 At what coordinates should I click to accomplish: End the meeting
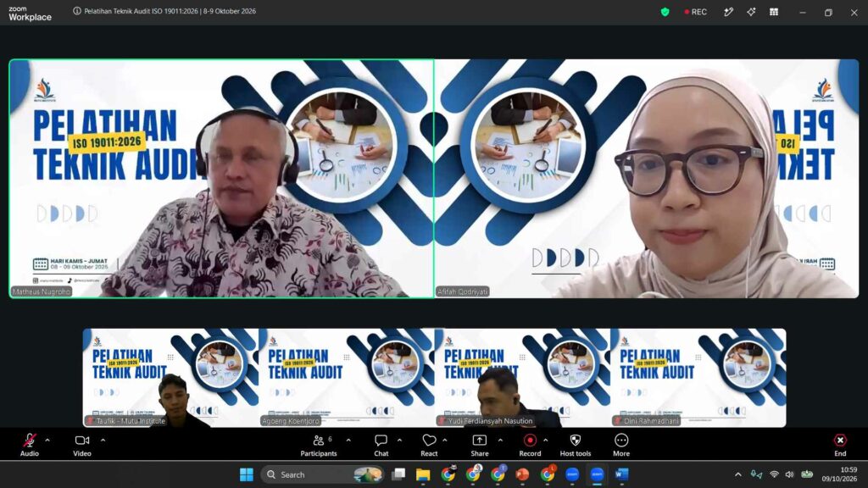coord(840,445)
